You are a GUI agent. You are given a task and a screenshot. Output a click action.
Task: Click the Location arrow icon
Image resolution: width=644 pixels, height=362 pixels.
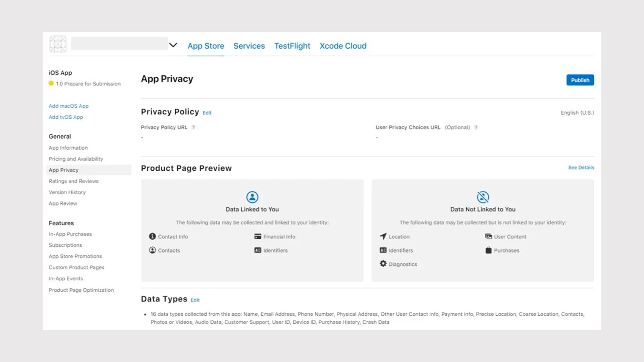tap(383, 236)
